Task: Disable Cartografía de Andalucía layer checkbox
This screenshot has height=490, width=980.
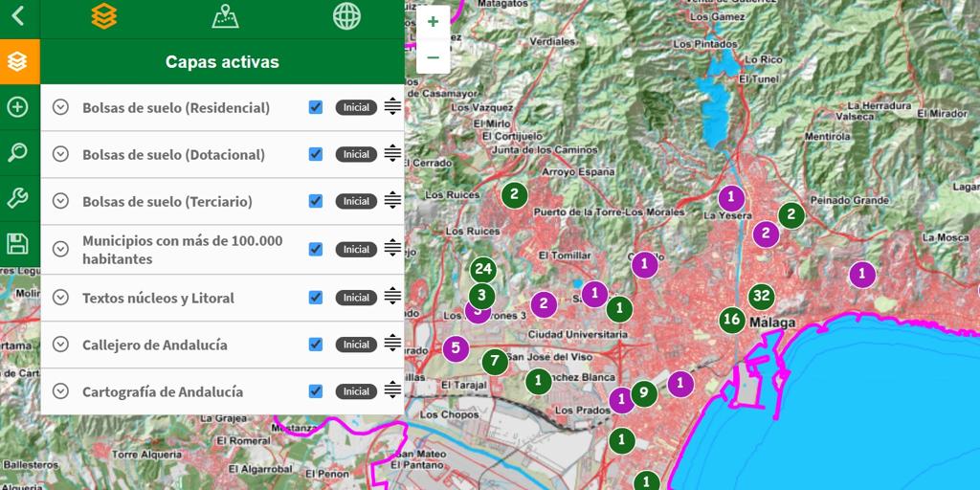Action: click(316, 390)
